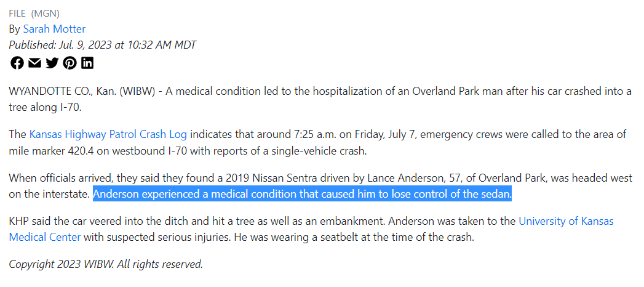644x287 pixels.
Task: Open the University of Kansas Medical Center link
Action: (311, 230)
